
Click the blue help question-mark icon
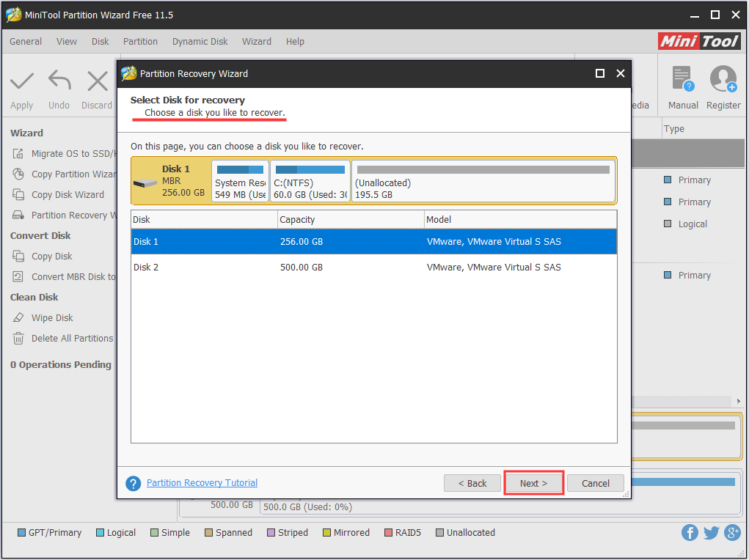[x=134, y=483]
